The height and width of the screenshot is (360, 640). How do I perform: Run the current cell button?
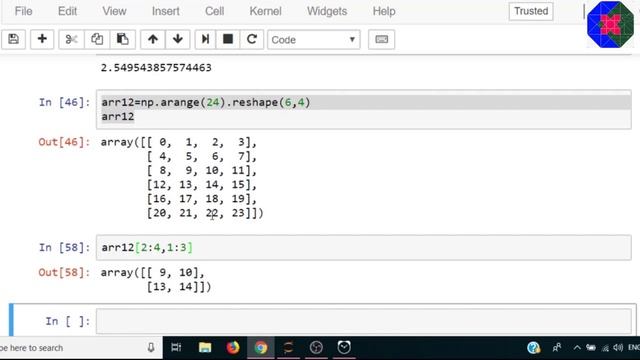205,39
